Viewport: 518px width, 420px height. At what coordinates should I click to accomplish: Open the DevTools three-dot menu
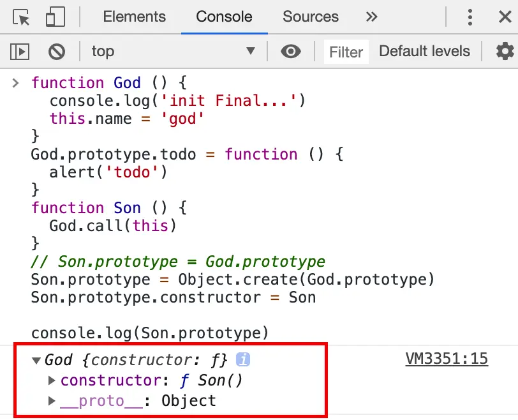(470, 17)
